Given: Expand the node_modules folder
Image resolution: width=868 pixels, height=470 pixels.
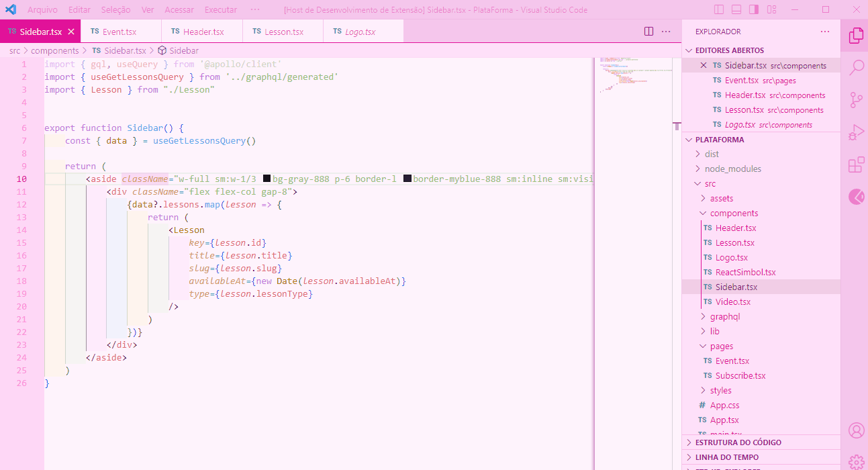Looking at the screenshot, I should tap(732, 168).
